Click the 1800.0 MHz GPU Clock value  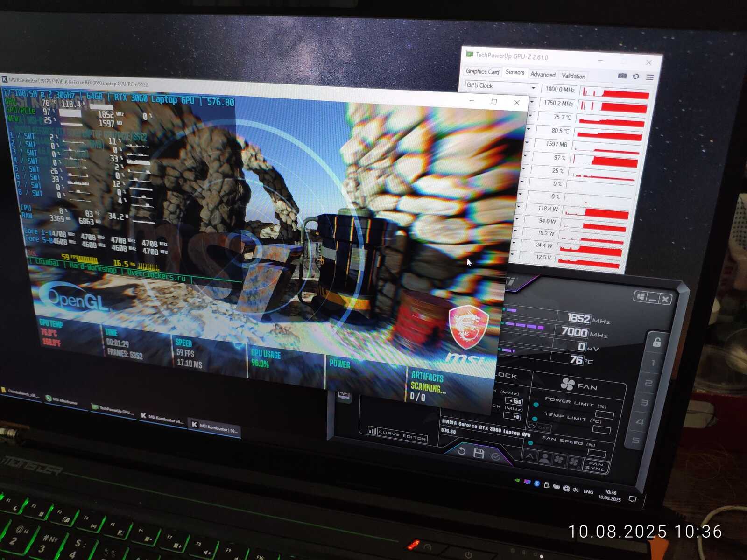pos(559,89)
